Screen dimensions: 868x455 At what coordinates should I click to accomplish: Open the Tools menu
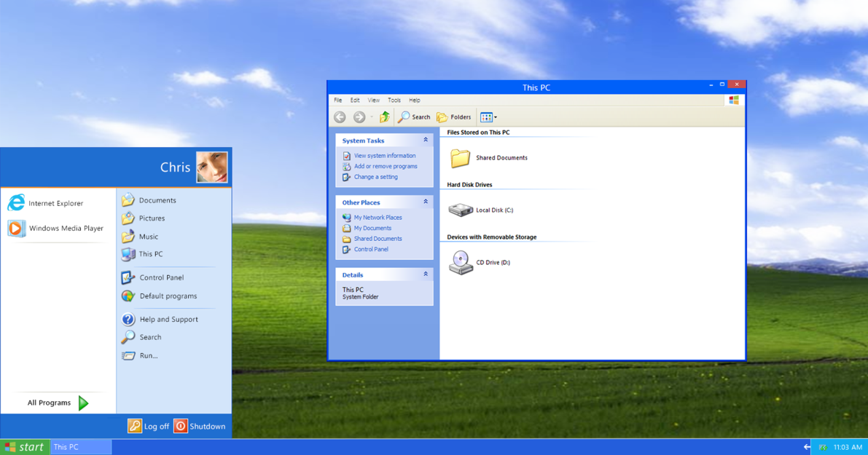coord(394,100)
